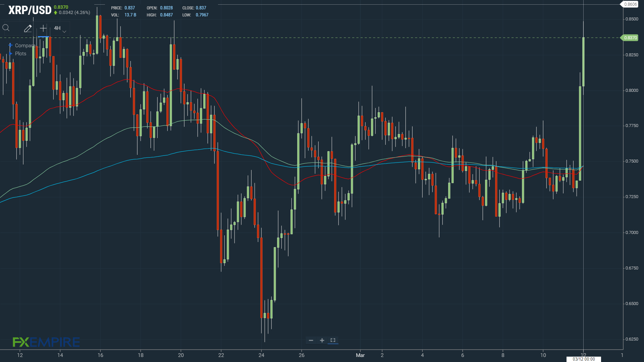The height and width of the screenshot is (362, 644).
Task: Click the 03/12 00:00 date label
Action: [584, 359]
